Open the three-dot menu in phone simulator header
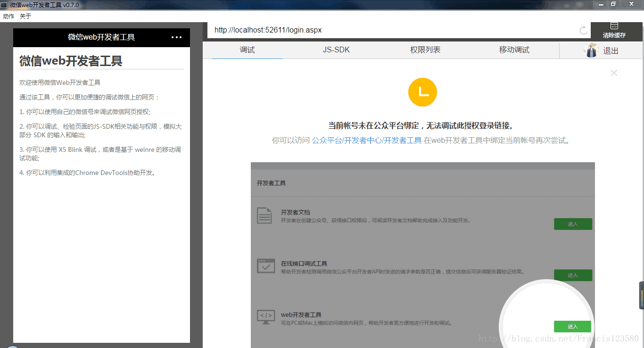Screen dimensions: 644x348 pyautogui.click(x=176, y=37)
